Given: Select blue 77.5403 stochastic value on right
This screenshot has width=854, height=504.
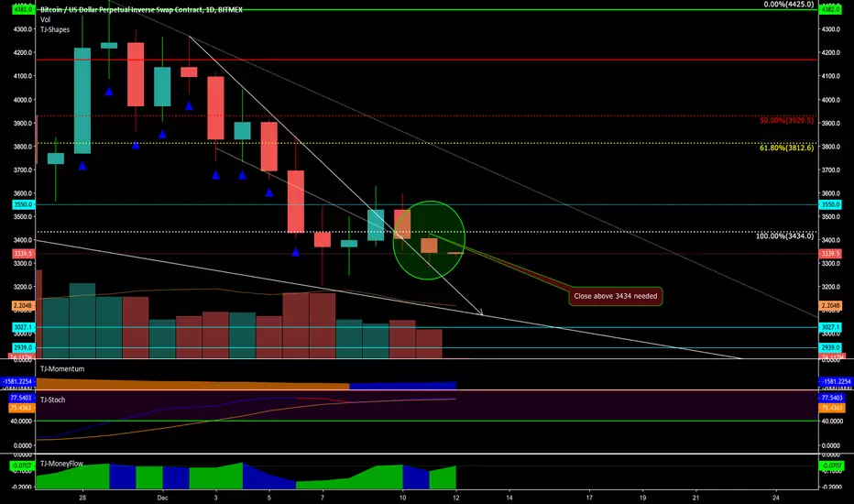Looking at the screenshot, I should [x=832, y=399].
